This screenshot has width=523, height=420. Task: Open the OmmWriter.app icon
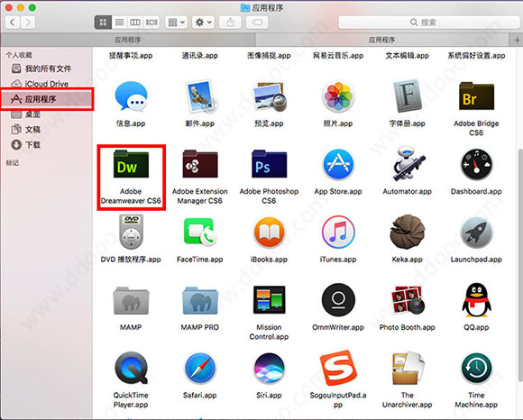[x=338, y=300]
